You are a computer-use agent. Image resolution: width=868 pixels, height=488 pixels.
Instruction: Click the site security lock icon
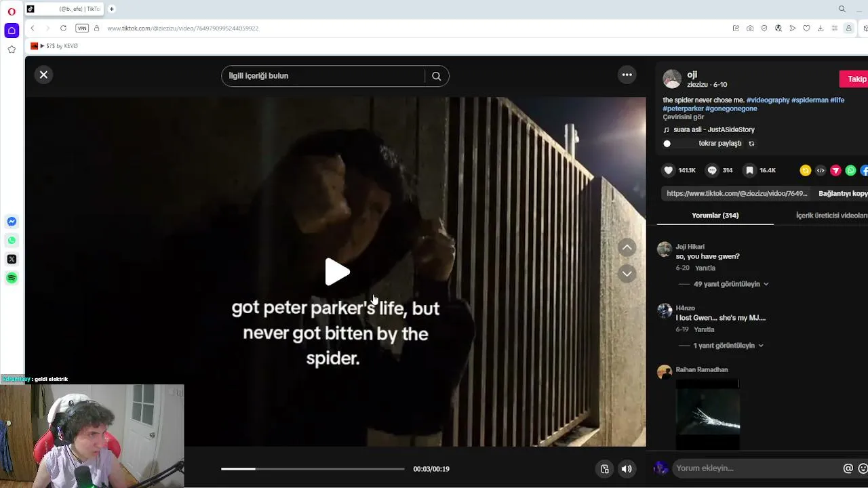pyautogui.click(x=96, y=28)
